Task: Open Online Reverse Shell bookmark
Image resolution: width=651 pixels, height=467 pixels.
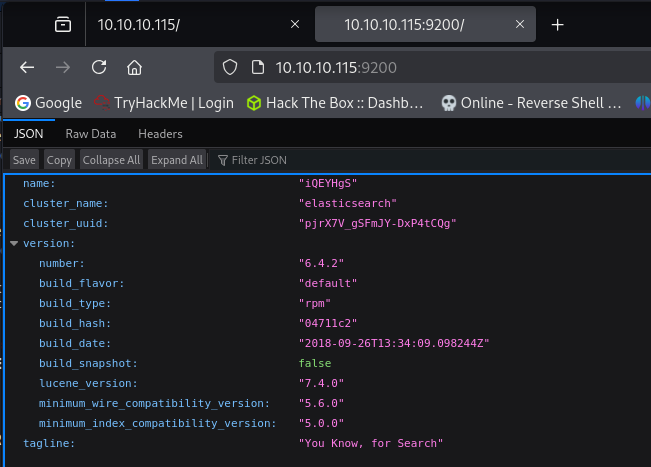Action: click(x=531, y=103)
